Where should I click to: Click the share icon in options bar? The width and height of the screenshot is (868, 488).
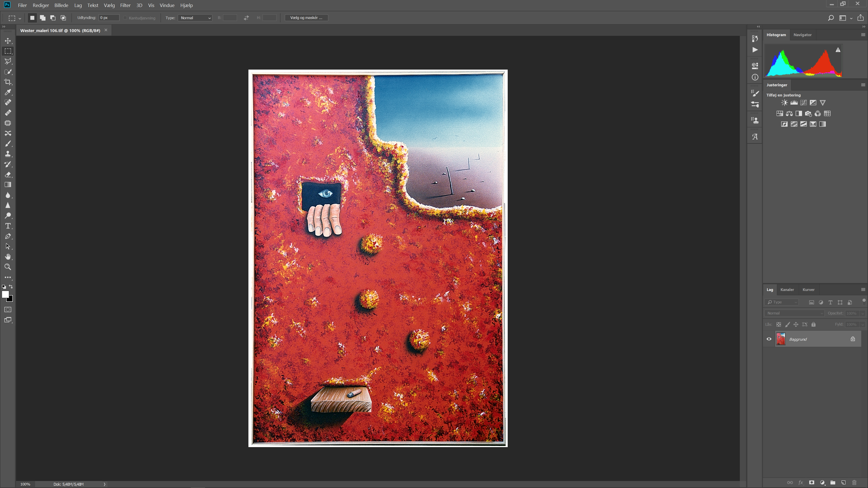pos(860,18)
